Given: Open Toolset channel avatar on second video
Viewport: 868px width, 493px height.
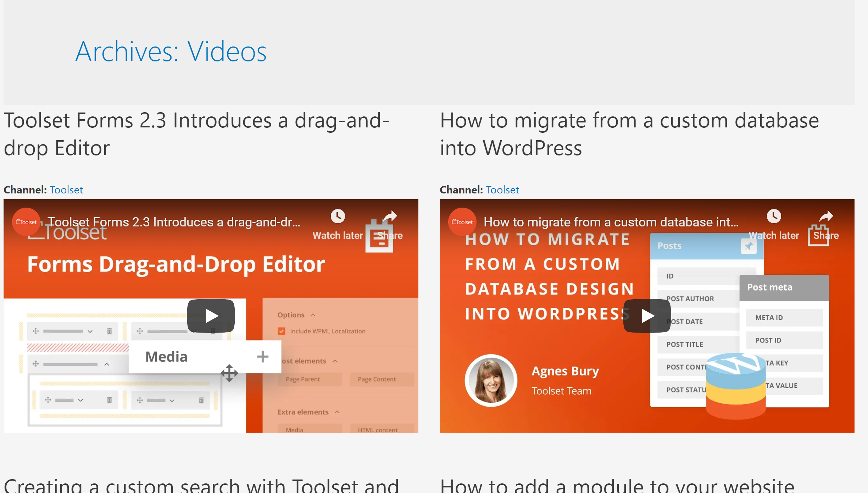Looking at the screenshot, I should pyautogui.click(x=462, y=222).
